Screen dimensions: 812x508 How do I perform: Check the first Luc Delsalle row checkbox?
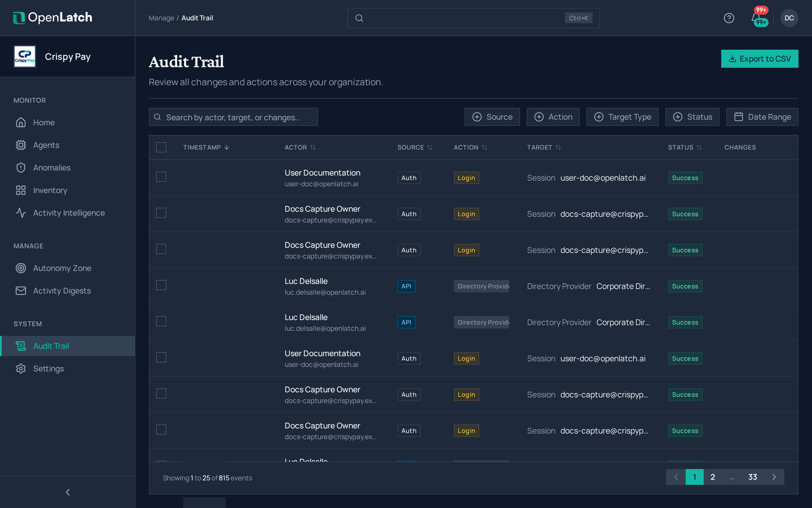pos(161,285)
